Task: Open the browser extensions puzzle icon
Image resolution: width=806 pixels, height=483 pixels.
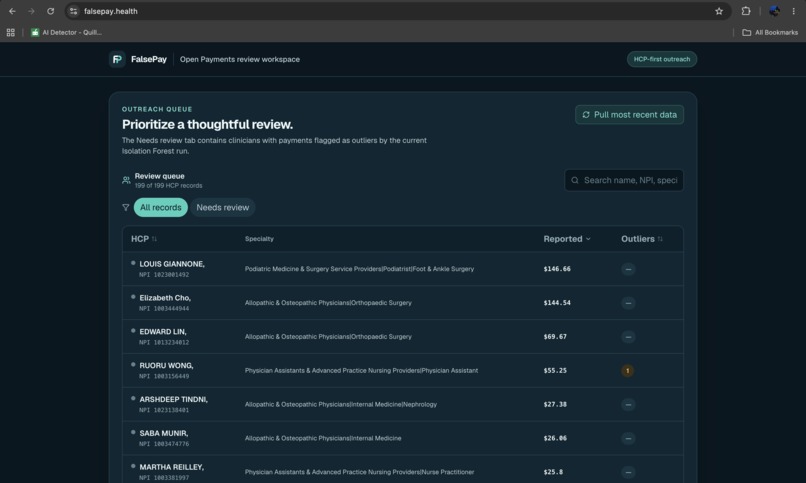Action: point(746,11)
